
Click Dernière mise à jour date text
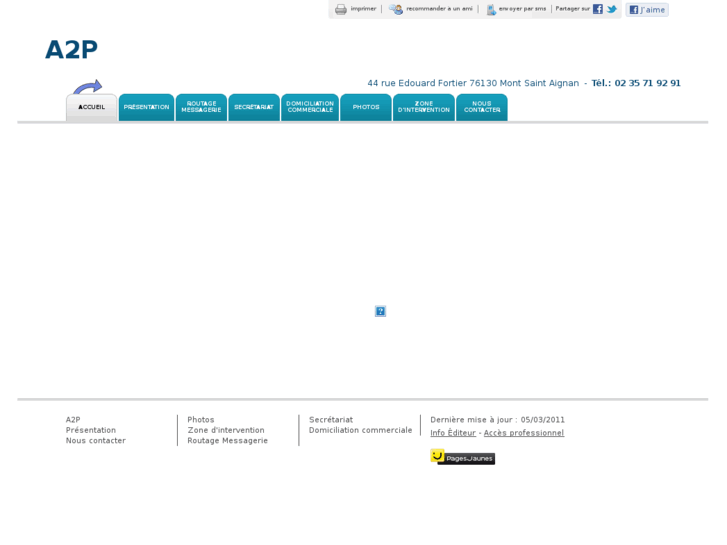[x=497, y=420]
